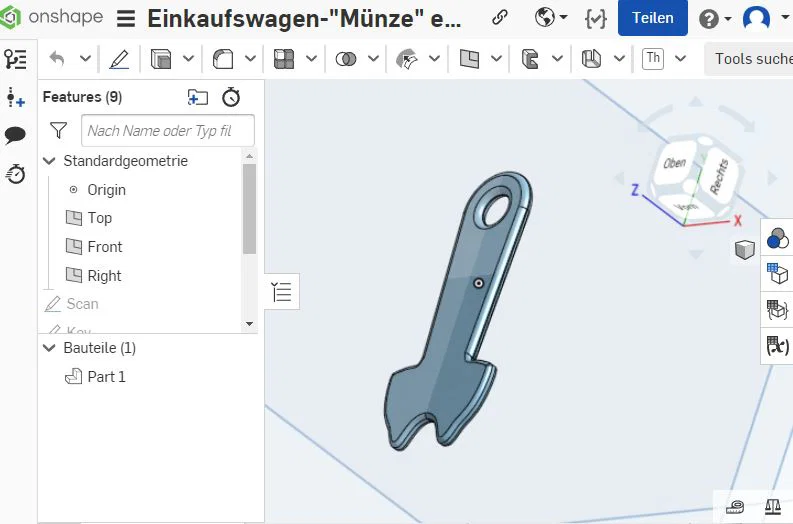Select the Plane tool
Screen dimensions: 793x524
click(469, 59)
